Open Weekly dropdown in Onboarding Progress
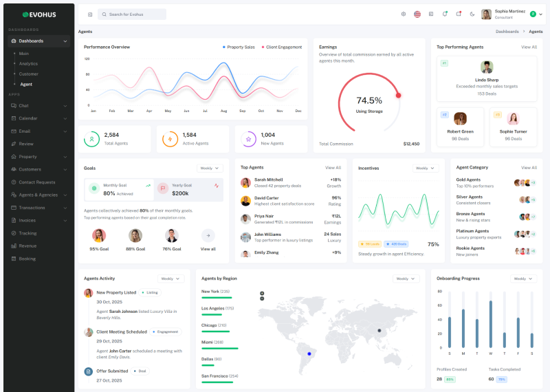Screen dimensions: 550x392 [523, 279]
